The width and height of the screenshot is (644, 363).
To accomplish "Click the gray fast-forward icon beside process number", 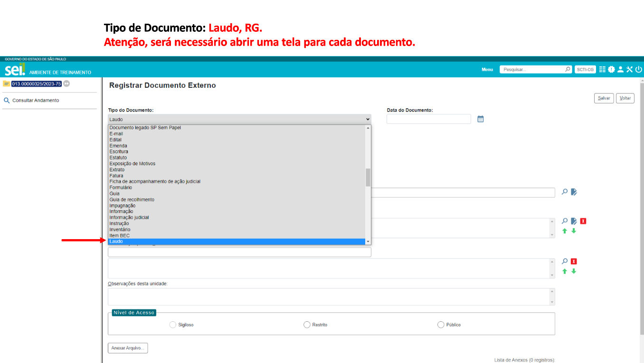I will click(66, 84).
